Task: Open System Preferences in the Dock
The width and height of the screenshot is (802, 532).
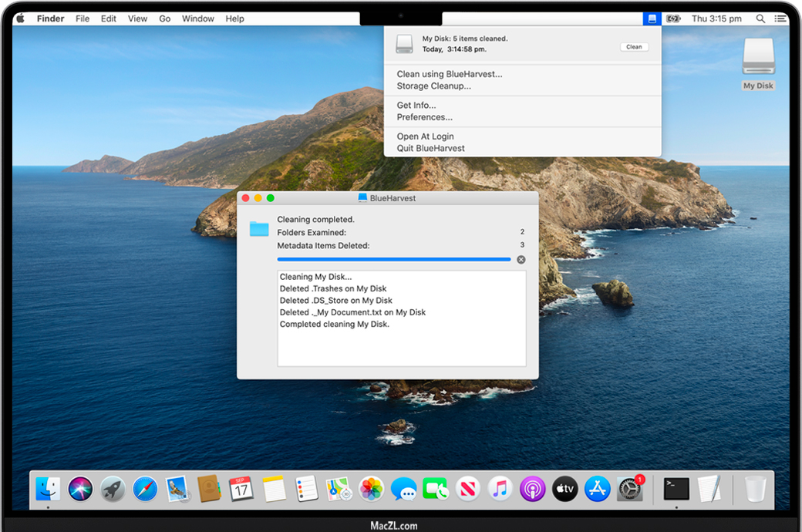Action: [x=630, y=488]
